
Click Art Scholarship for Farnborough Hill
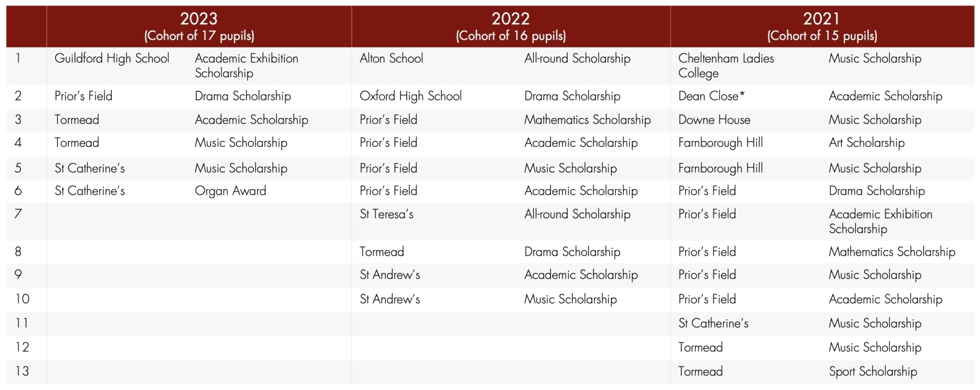[867, 143]
